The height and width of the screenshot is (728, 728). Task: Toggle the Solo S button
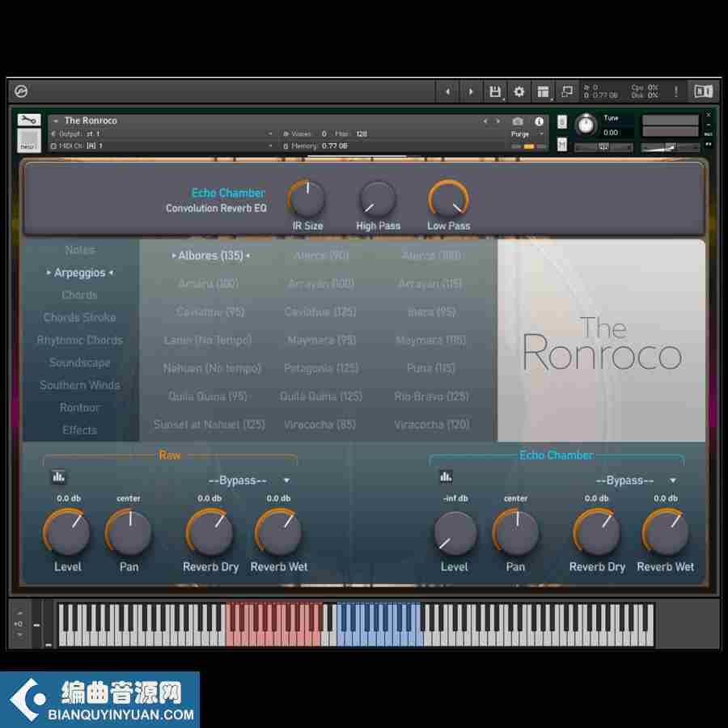(x=562, y=121)
